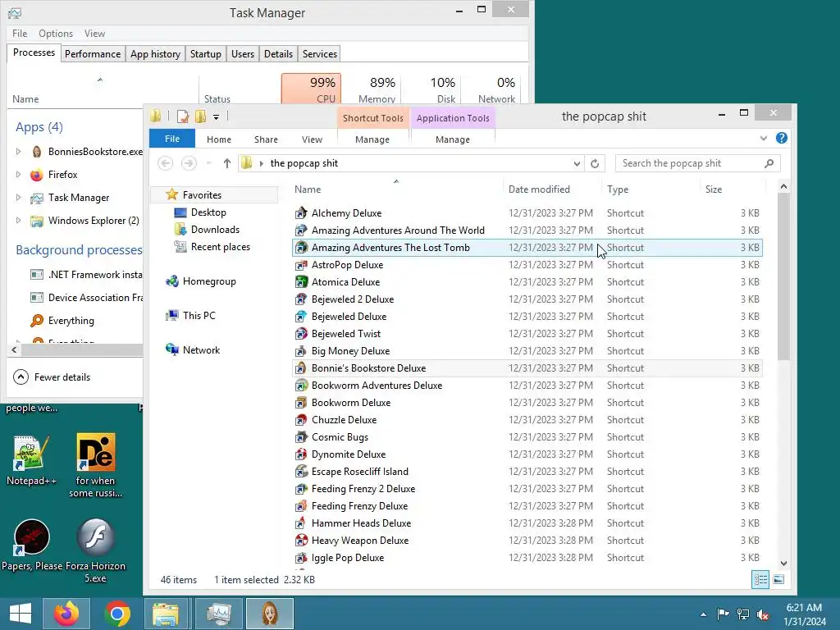Image resolution: width=840 pixels, height=630 pixels.
Task: Select the Chuzzle Deluxe icon
Action: pos(302,419)
